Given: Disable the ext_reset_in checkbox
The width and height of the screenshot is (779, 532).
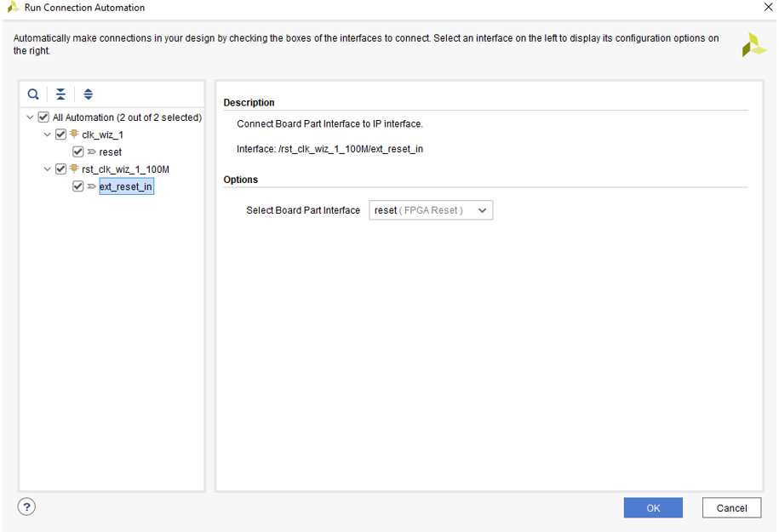Looking at the screenshot, I should pyautogui.click(x=77, y=186).
